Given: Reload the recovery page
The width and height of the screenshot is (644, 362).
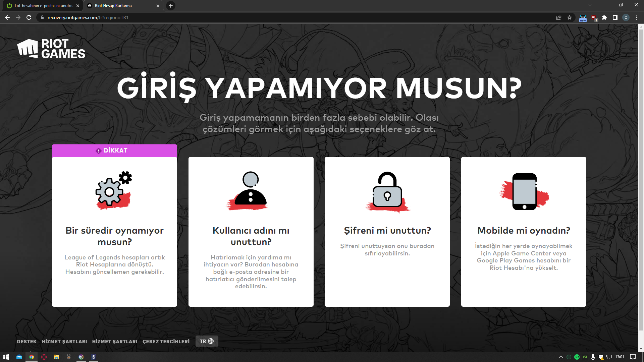Looking at the screenshot, I should click(29, 17).
